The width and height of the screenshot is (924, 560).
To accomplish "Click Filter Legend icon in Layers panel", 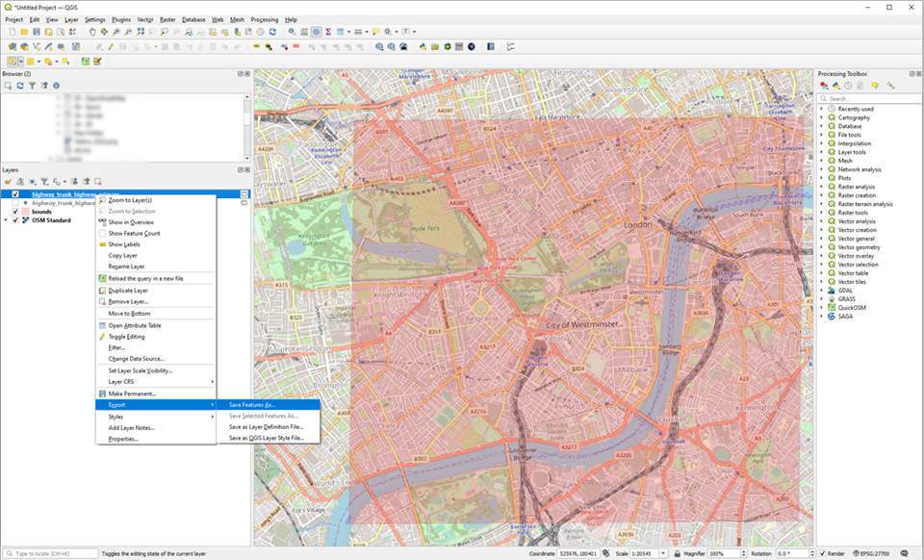I will pos(43,181).
